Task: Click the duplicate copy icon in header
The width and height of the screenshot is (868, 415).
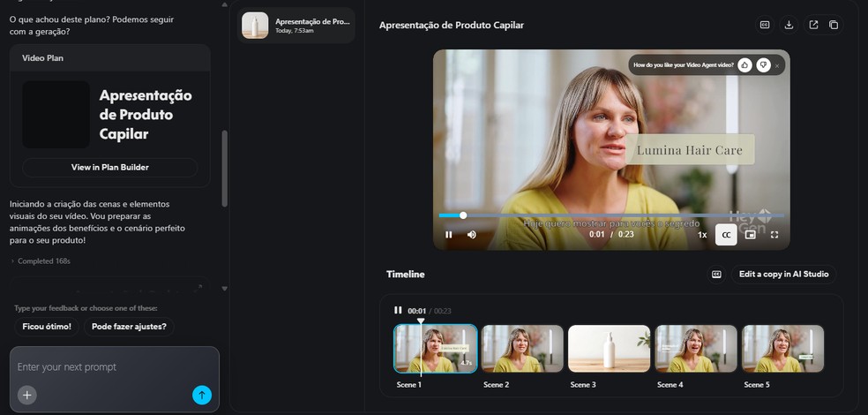Action: (833, 25)
